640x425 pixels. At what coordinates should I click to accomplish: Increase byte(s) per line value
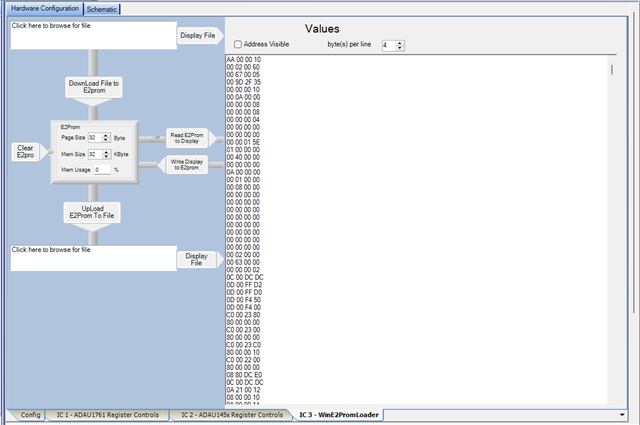point(400,43)
